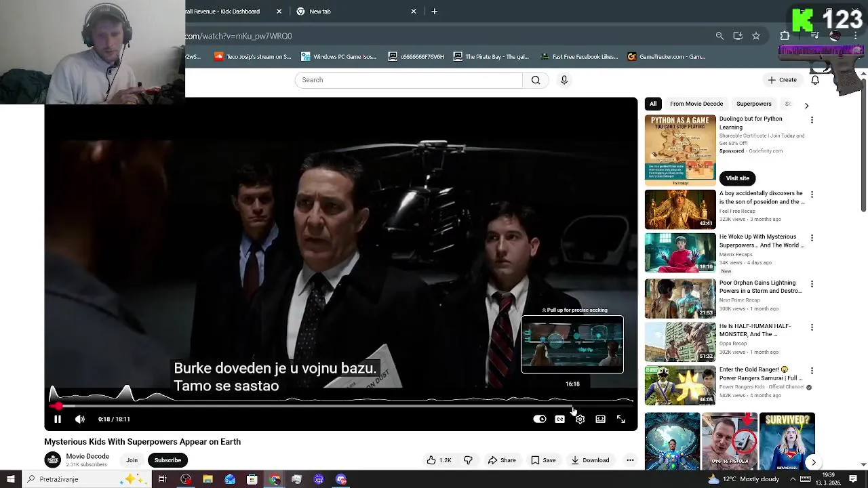Dislike the video

[x=468, y=460]
